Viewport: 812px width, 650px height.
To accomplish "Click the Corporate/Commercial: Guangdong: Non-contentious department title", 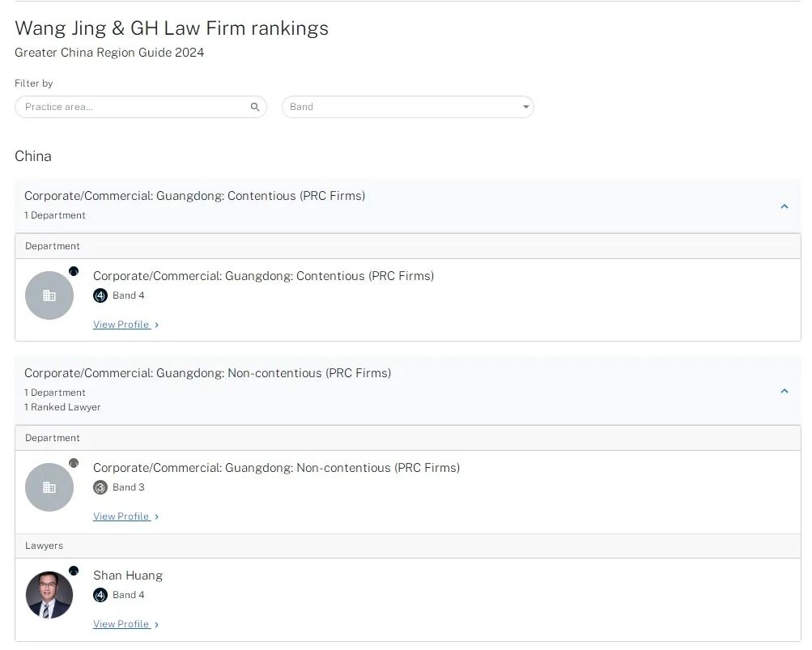I will click(277, 468).
